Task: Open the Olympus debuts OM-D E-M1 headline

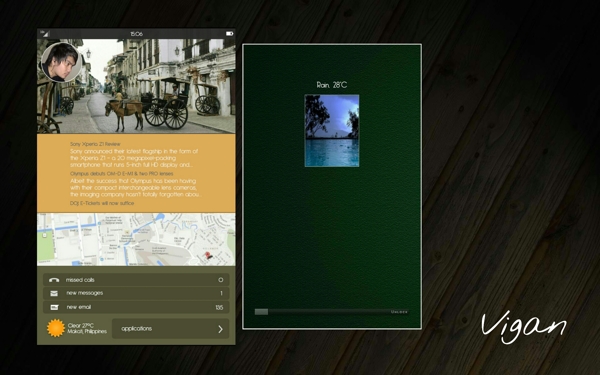Action: pyautogui.click(x=122, y=174)
